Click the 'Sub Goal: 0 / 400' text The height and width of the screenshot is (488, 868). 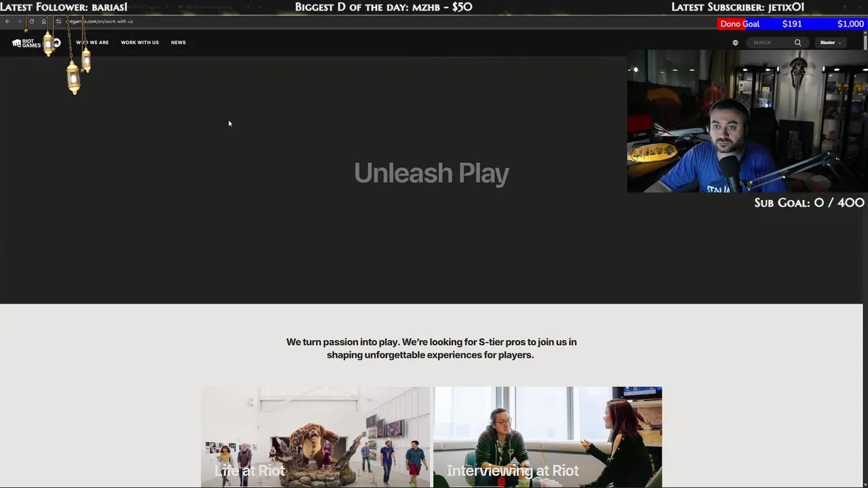[x=809, y=203]
